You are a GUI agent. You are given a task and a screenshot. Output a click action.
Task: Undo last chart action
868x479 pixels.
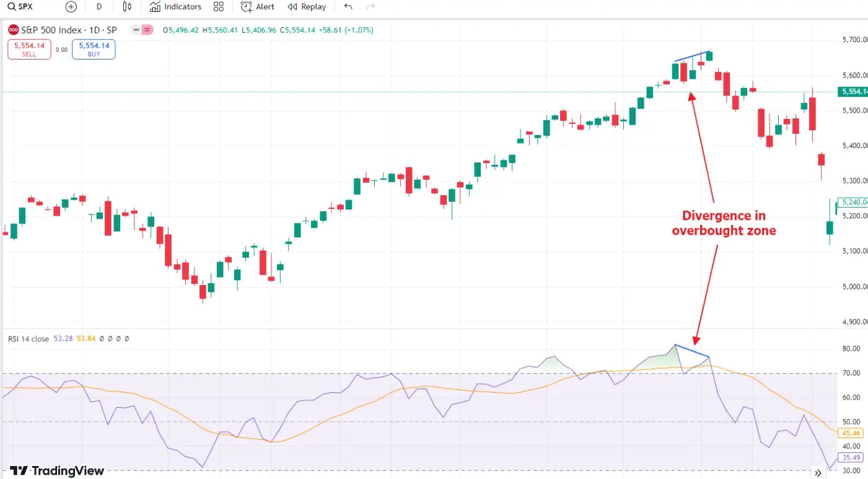[x=348, y=7]
